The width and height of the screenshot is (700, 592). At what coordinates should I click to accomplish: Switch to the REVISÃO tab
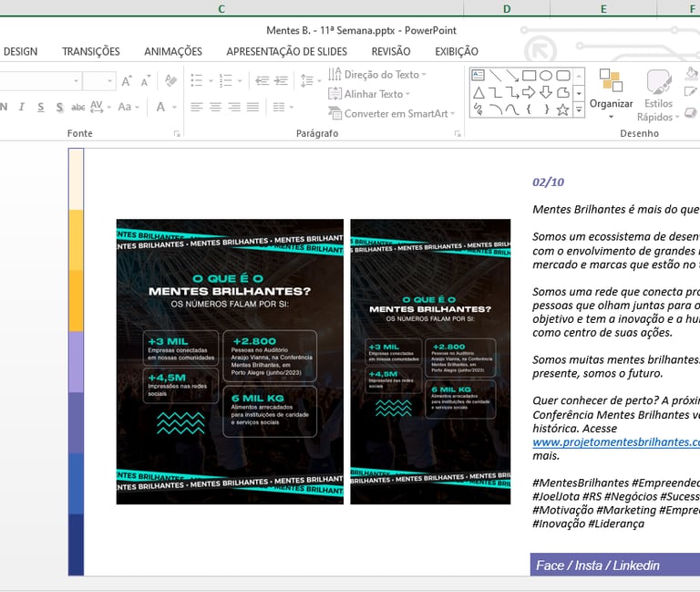tap(390, 52)
